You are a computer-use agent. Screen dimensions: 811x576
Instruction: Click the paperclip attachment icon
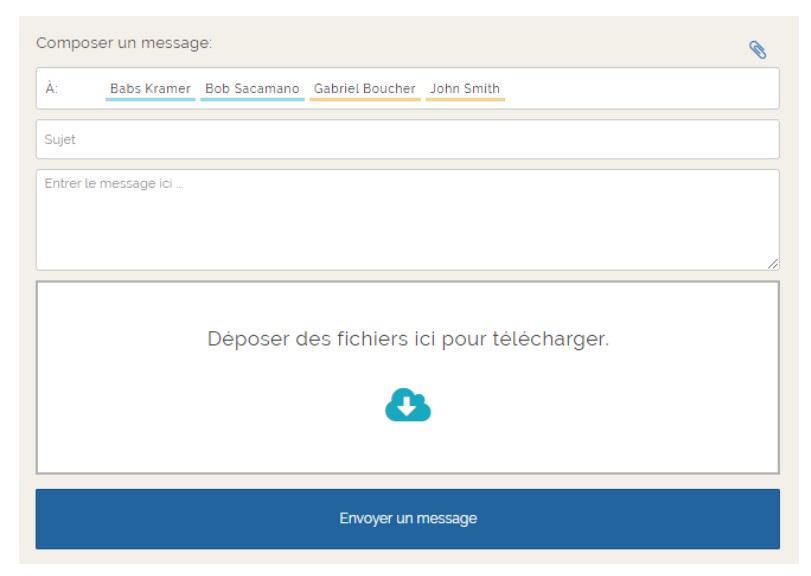coord(757,49)
